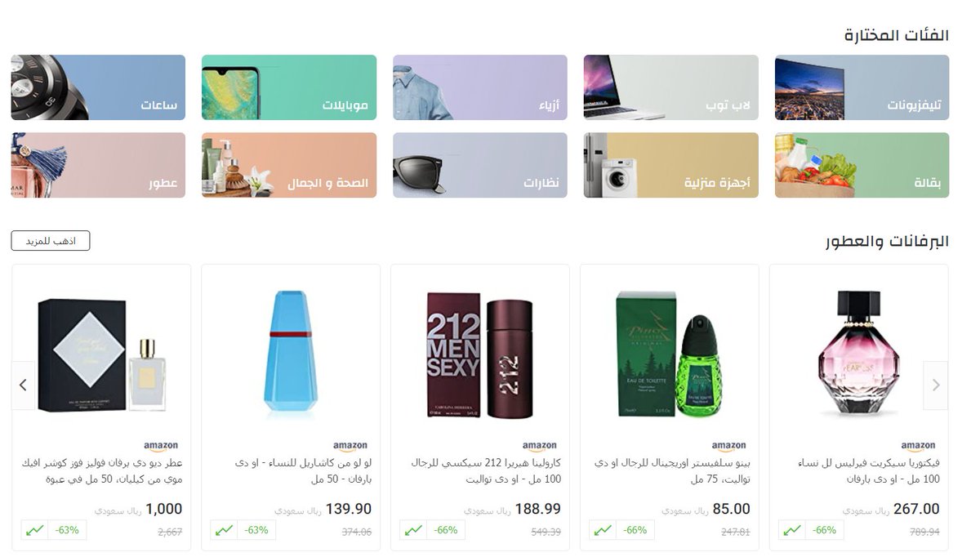Click Amazon logo on Pino Silvestre card
Screen dimensions: 980x557
click(x=729, y=446)
